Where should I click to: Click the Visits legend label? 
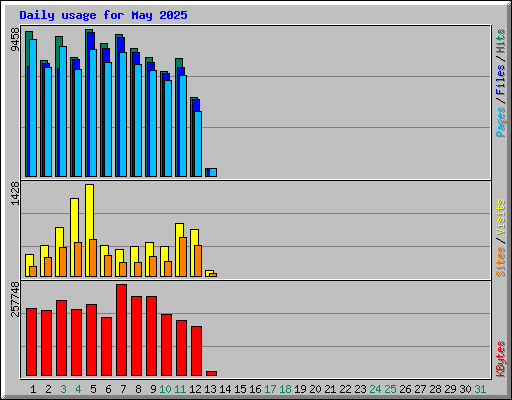(x=501, y=218)
